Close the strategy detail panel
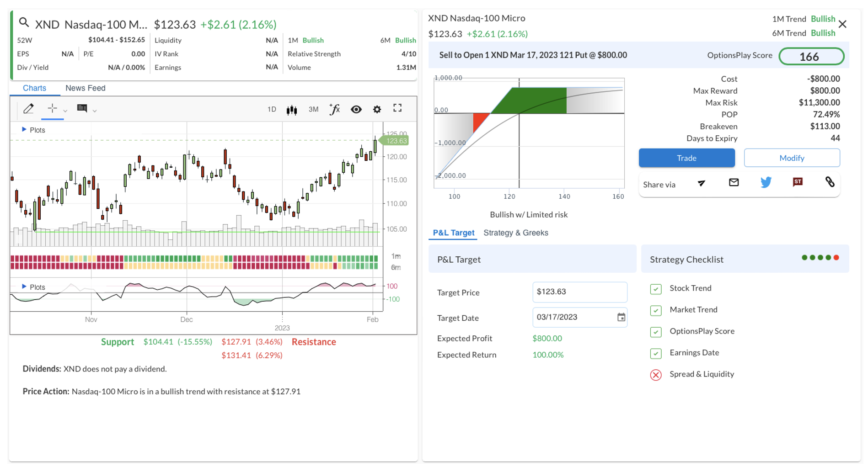Screen dimensions: 868x467 point(842,24)
